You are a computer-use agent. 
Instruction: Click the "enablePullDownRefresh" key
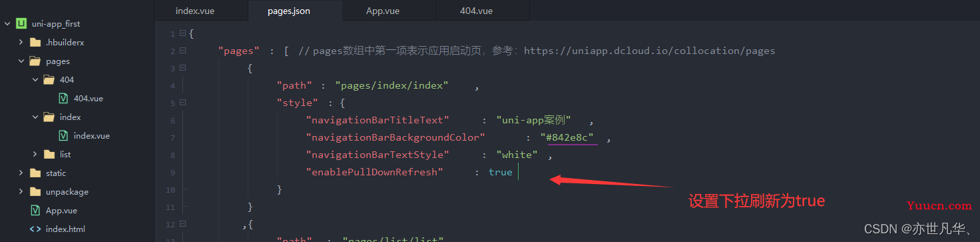click(x=374, y=172)
